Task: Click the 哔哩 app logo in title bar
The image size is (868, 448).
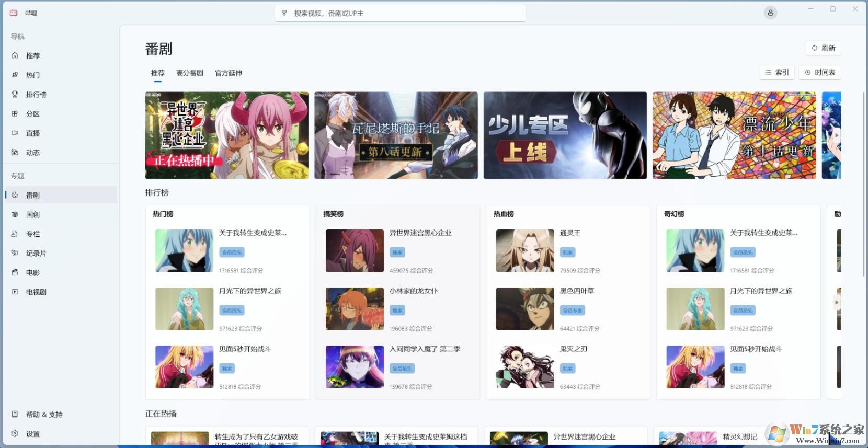Action: pyautogui.click(x=14, y=13)
